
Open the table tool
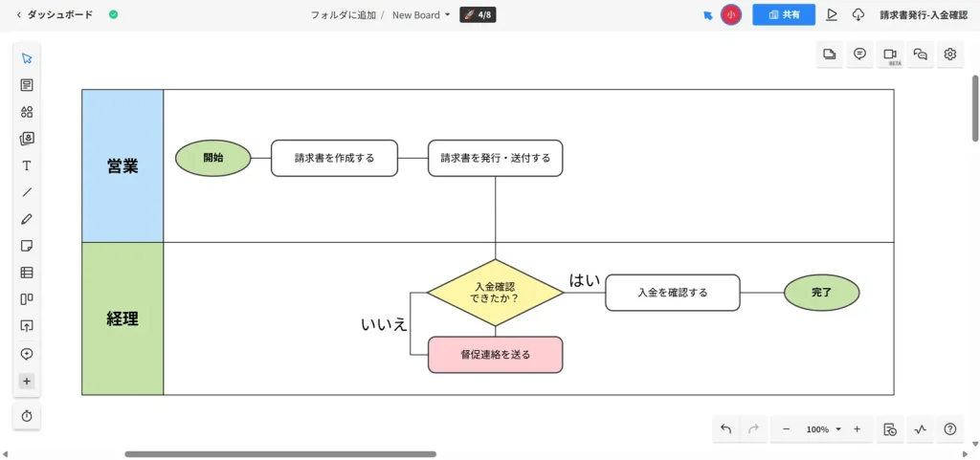pos(27,273)
